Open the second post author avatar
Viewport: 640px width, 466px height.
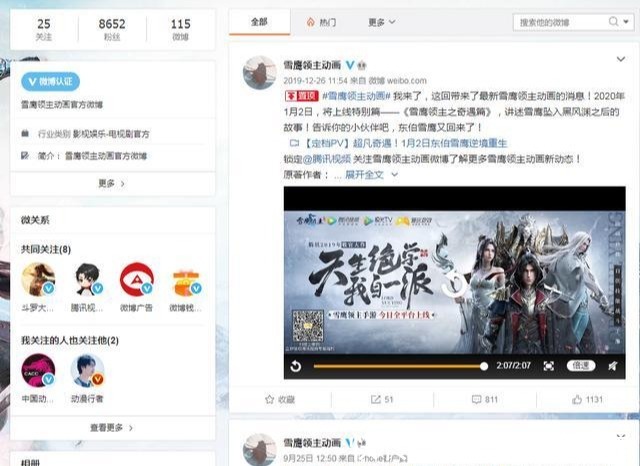click(260, 450)
